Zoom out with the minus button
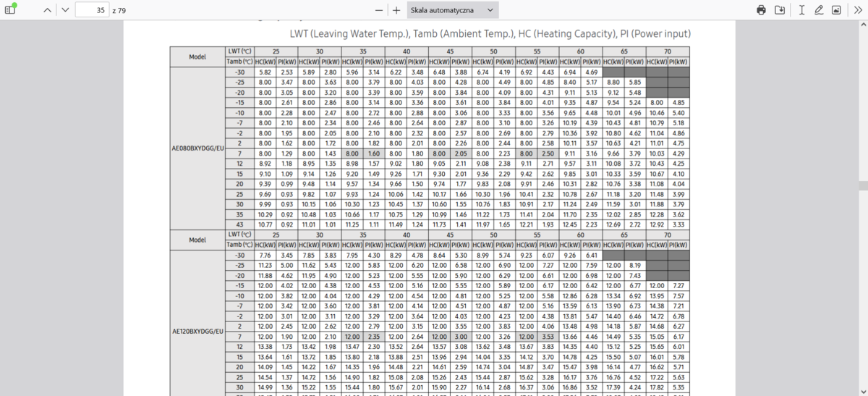 pyautogui.click(x=379, y=10)
